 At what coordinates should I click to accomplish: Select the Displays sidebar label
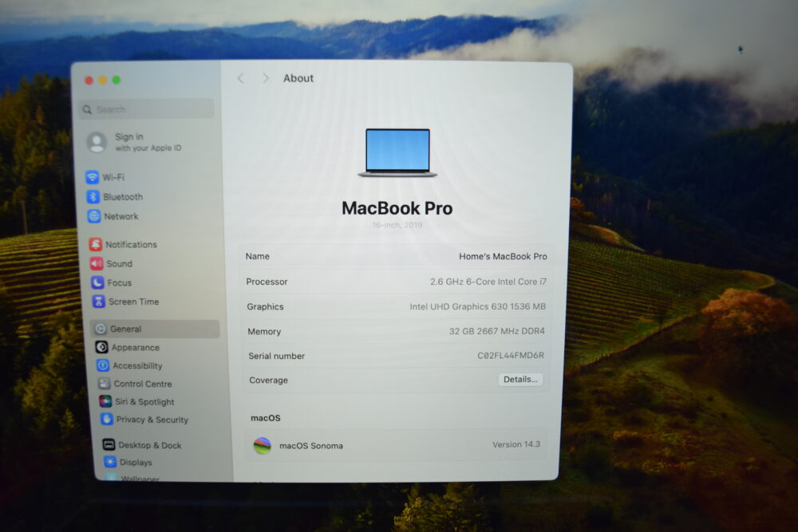tap(136, 463)
